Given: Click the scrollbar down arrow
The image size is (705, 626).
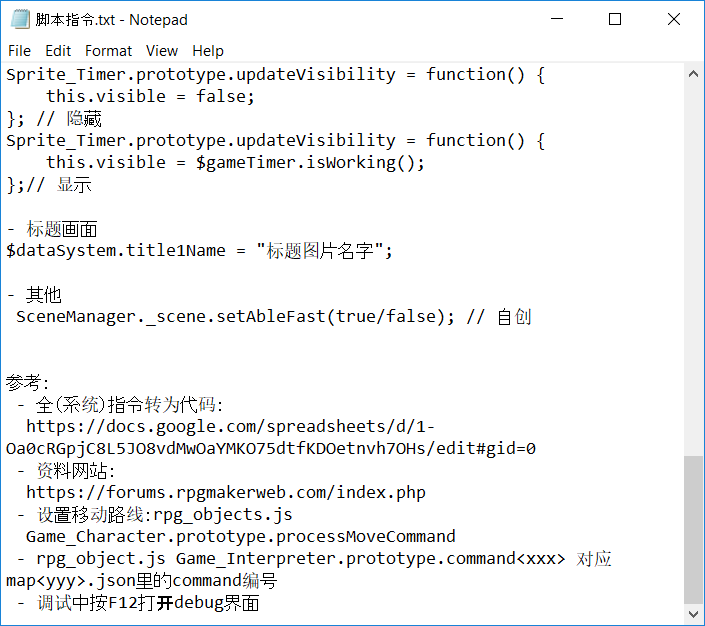Looking at the screenshot, I should point(693,614).
